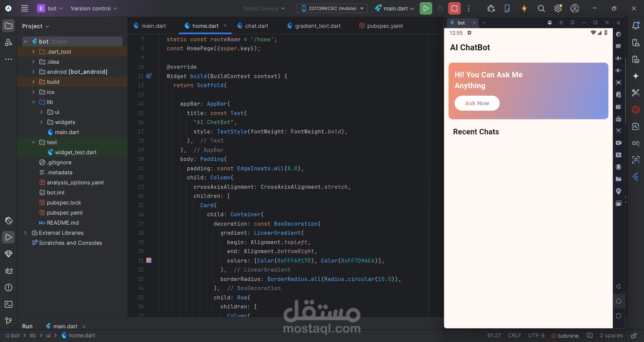Click the UTF-8 encoding in status bar

(536, 335)
